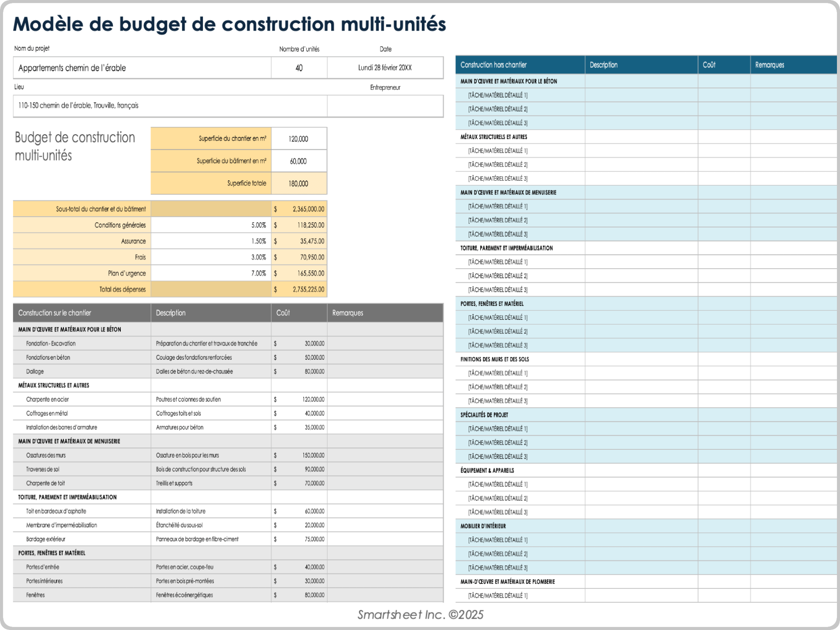Select the Total des dépenses value 2,755,225.00
840x630 pixels.
tap(308, 289)
